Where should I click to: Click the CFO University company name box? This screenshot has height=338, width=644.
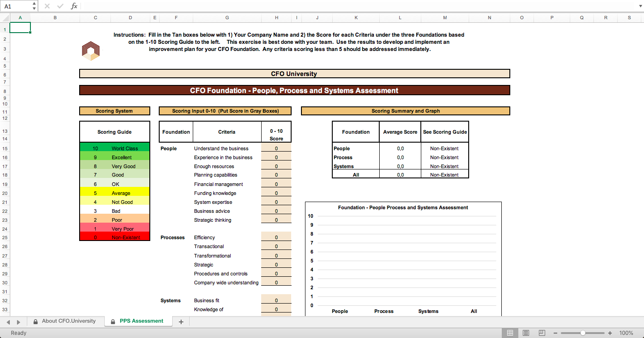coord(294,74)
